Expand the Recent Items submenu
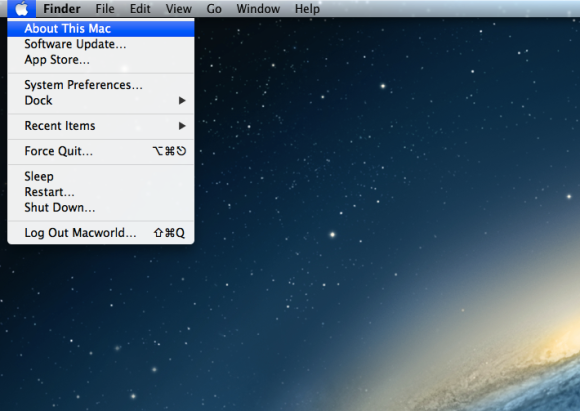Screen dimensions: 580x411 [101, 126]
